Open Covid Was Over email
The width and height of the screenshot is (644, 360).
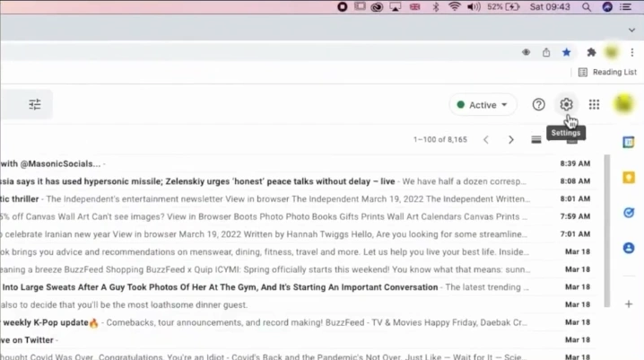pos(296,356)
